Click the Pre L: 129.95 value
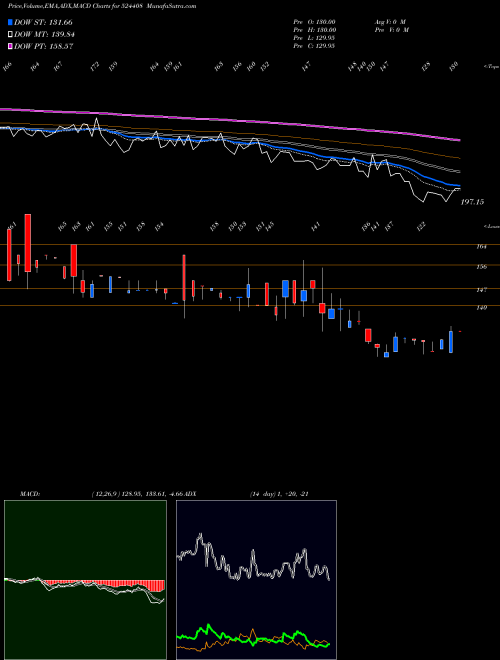500x660 pixels. tap(314, 38)
